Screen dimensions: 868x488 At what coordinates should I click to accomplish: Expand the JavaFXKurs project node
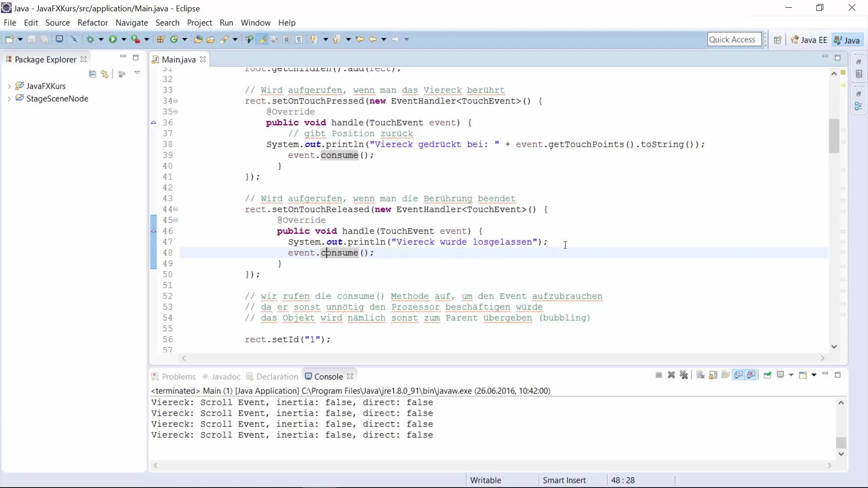coord(9,86)
